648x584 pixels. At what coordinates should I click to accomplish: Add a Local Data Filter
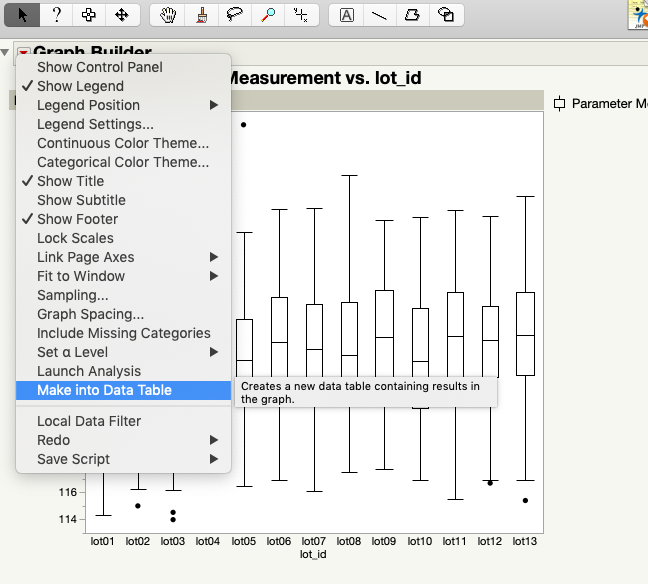pos(123,421)
